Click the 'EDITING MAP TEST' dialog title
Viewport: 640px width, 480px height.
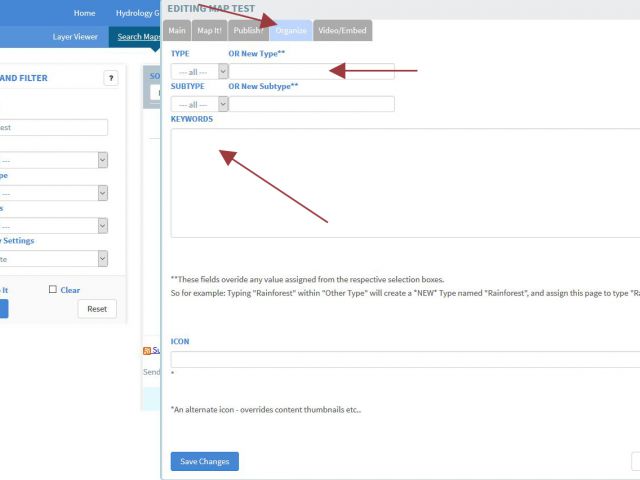click(211, 9)
